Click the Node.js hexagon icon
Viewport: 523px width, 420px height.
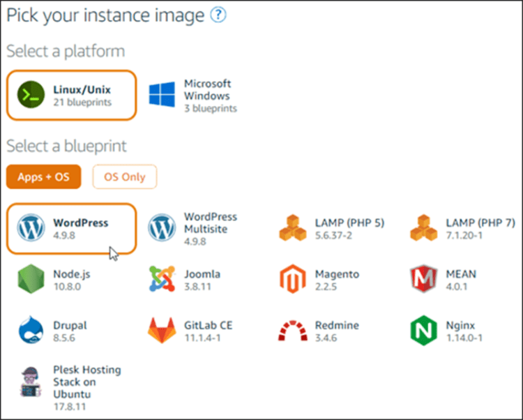click(31, 279)
